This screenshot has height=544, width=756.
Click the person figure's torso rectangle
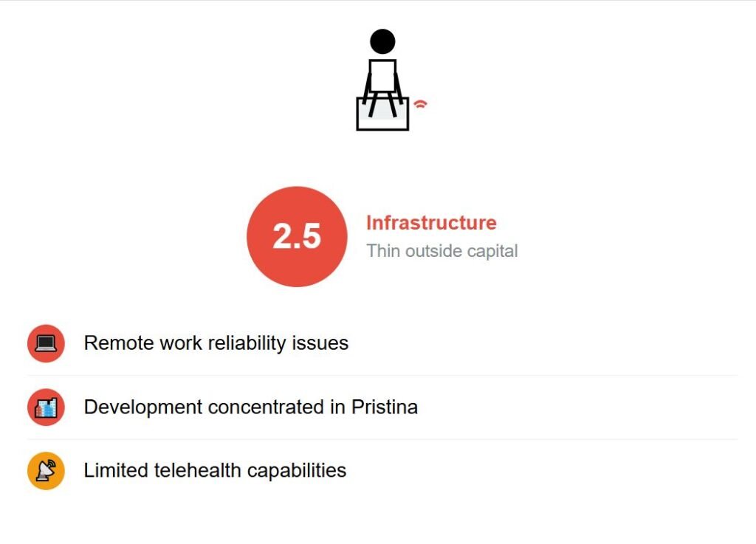point(382,74)
